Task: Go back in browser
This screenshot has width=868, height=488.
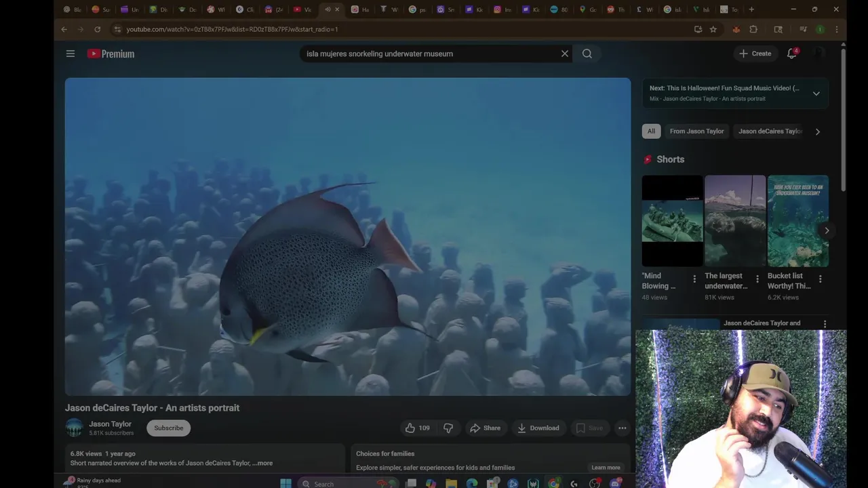Action: 64,29
